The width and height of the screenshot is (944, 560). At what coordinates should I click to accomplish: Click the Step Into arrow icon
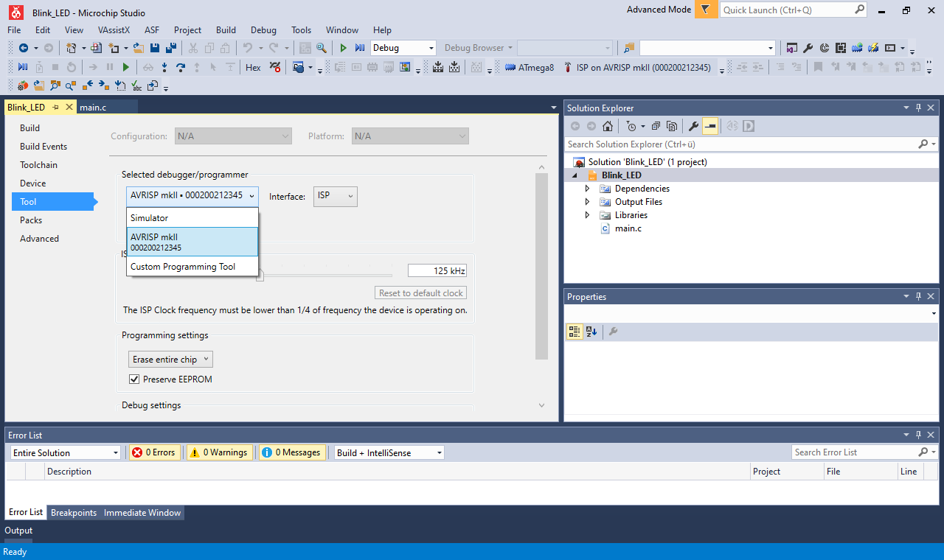(x=164, y=67)
